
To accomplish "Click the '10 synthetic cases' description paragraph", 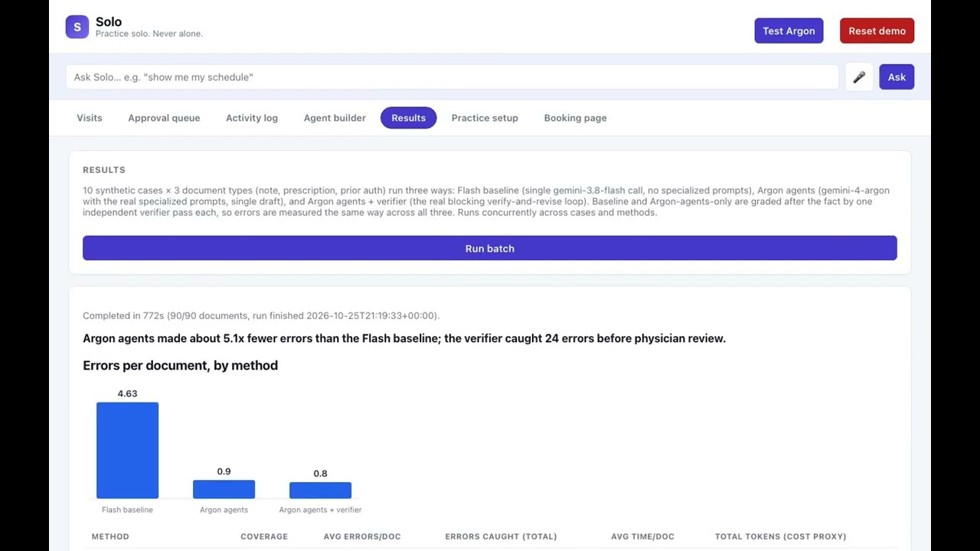I will (486, 201).
